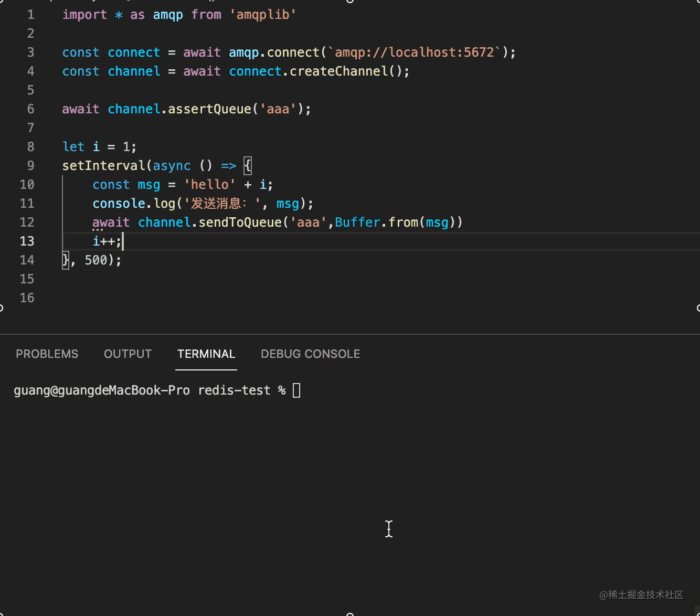Click the 500 interval value
Image resolution: width=700 pixels, height=616 pixels.
pyautogui.click(x=96, y=260)
